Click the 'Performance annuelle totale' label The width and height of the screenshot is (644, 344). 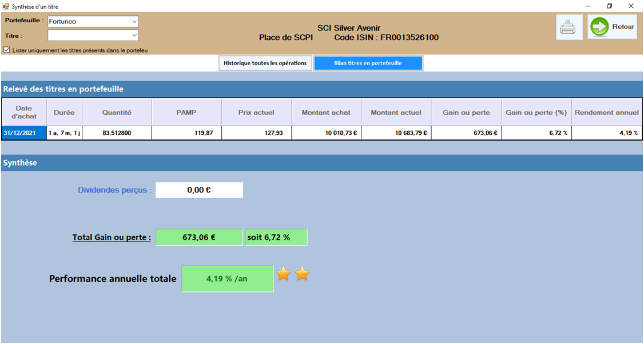[x=113, y=279]
